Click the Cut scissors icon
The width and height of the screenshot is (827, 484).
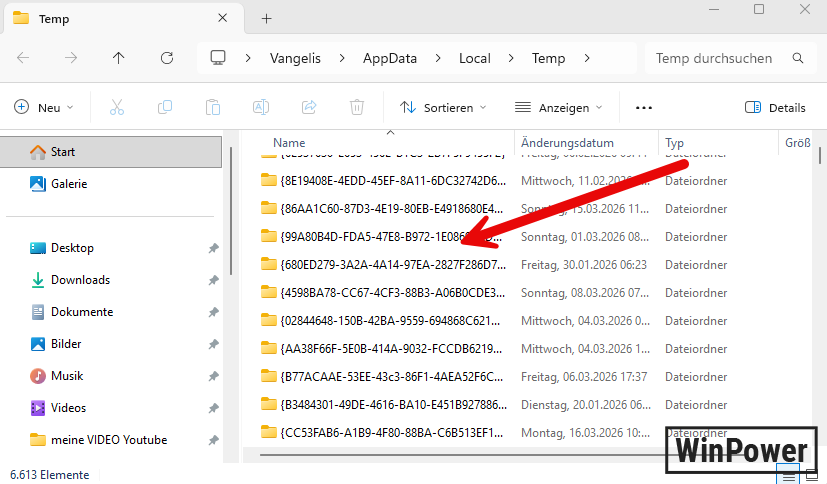tap(117, 108)
